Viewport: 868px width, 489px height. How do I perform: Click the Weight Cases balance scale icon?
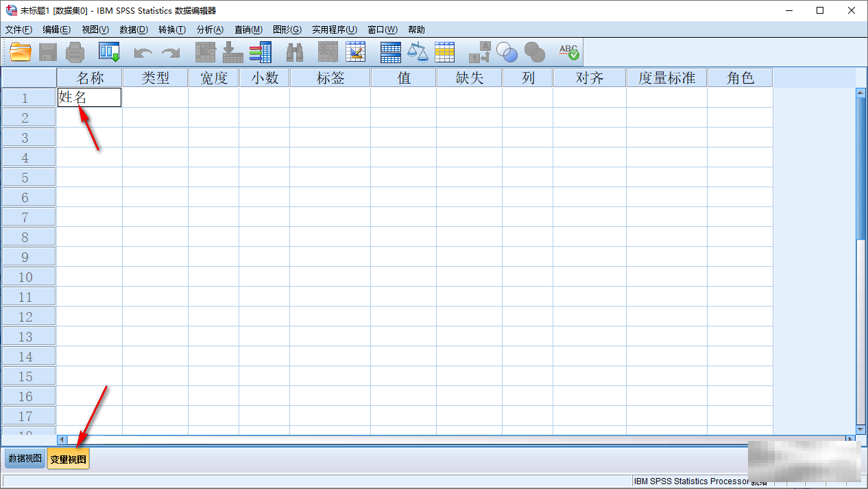coord(418,52)
